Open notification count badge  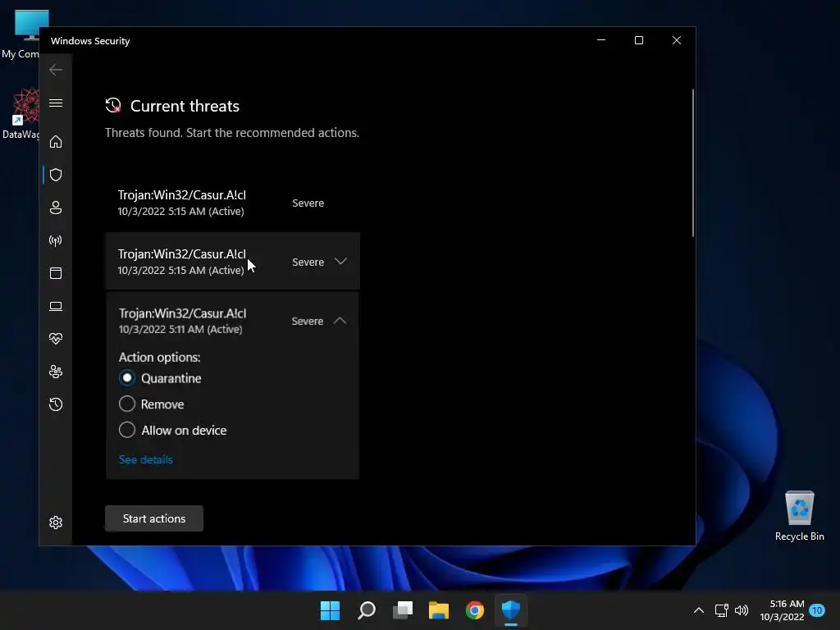tap(818, 610)
